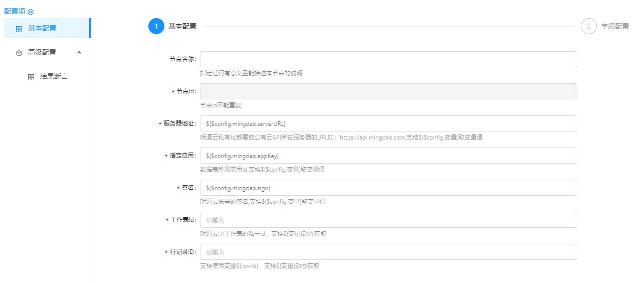Focus the 节点名称 input field

click(388, 59)
